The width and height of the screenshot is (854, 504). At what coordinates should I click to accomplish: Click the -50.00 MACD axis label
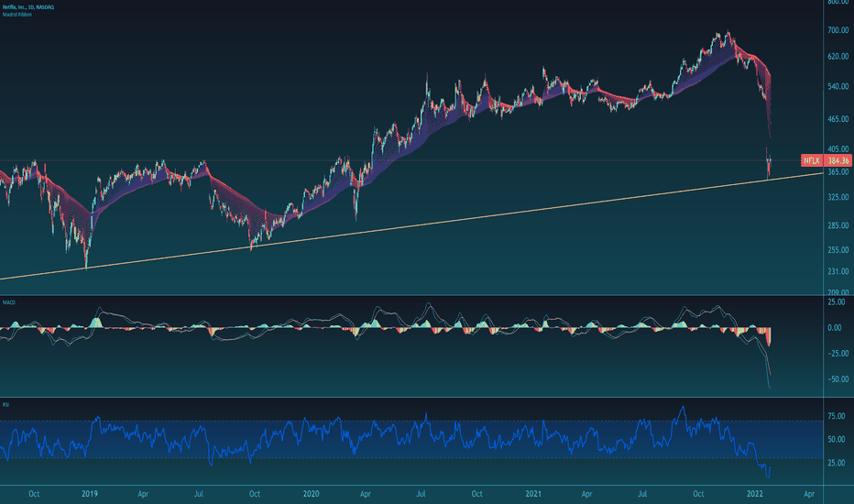(x=837, y=379)
